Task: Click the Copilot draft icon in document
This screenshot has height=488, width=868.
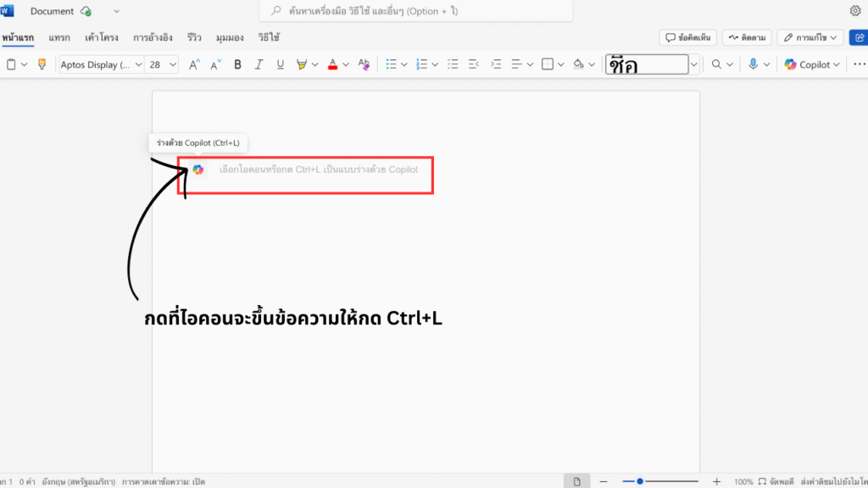Action: tap(198, 169)
